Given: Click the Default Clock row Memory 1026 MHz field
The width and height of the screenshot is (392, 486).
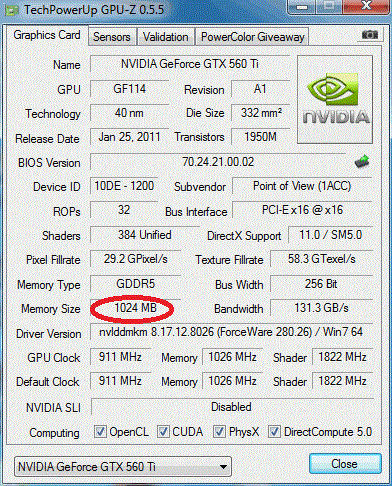Looking at the screenshot, I should click(232, 381).
